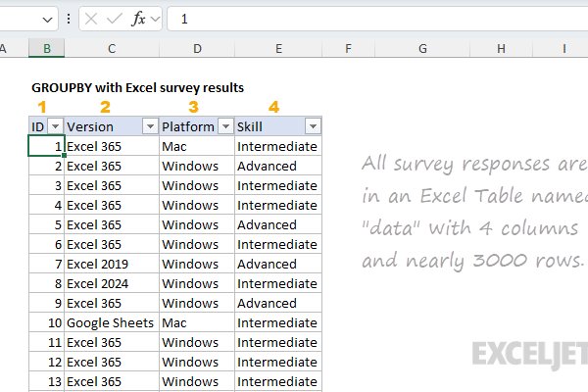Select column C header
This screenshot has height=392, width=588.
pyautogui.click(x=112, y=48)
